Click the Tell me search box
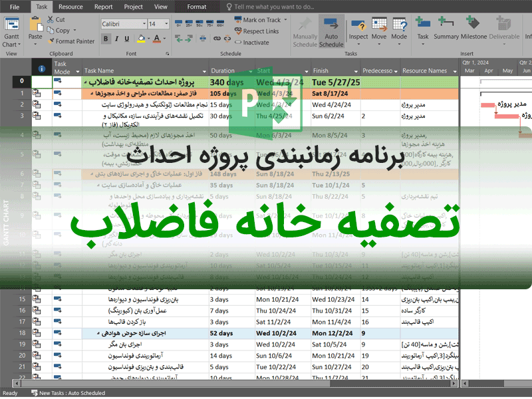Viewport: 532px width, 399px height. point(273,7)
